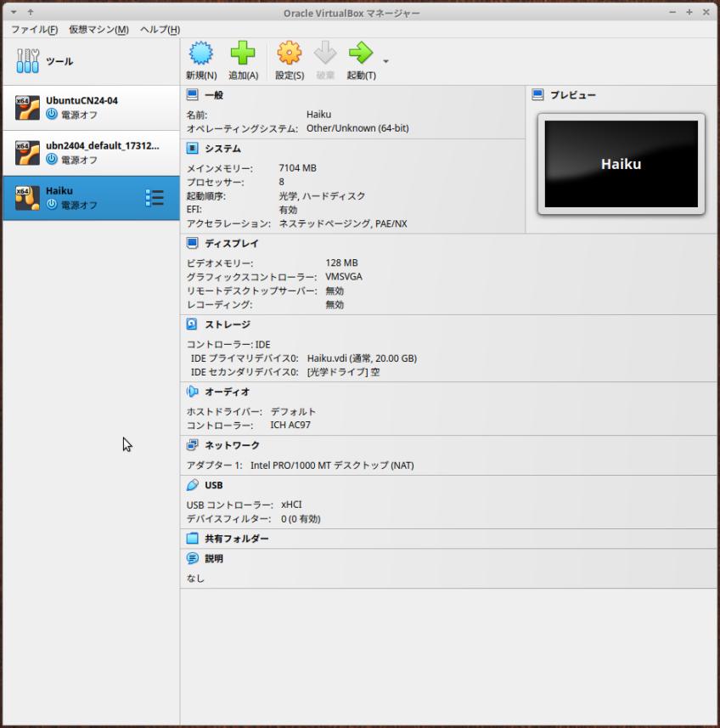Click Intel PRO/1000 MT デスクトップ (NAT) value
This screenshot has height=728, width=720.
pyautogui.click(x=332, y=466)
